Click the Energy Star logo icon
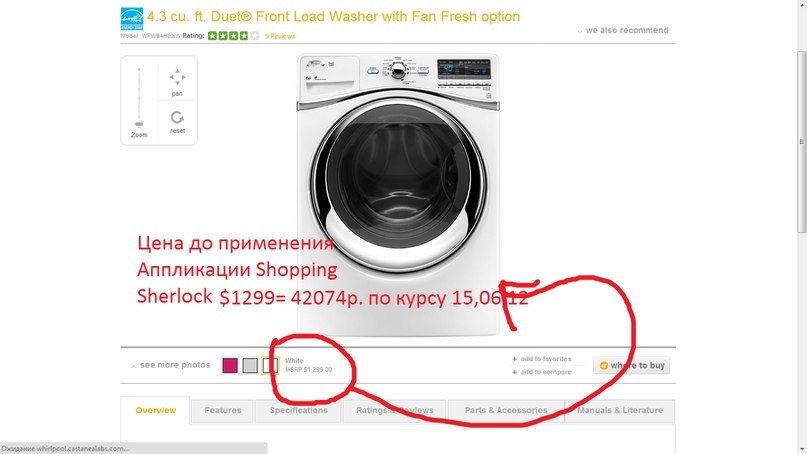This screenshot has height=454, width=807. (132, 19)
